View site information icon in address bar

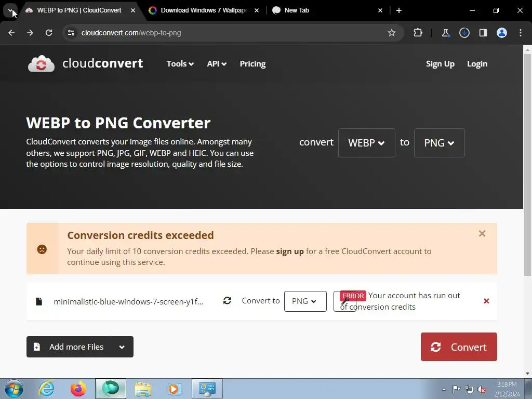click(71, 33)
